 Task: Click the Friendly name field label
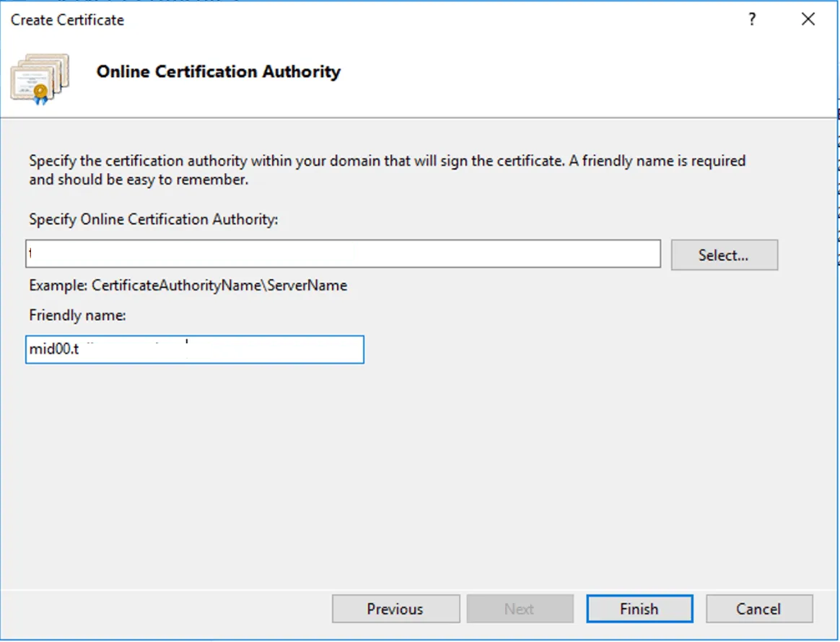76,315
